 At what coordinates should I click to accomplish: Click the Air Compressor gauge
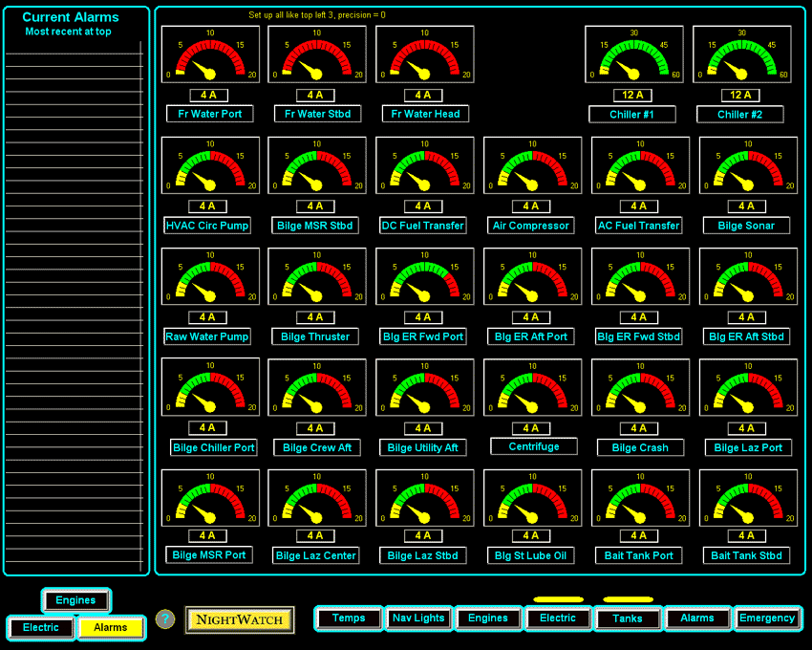point(532,165)
